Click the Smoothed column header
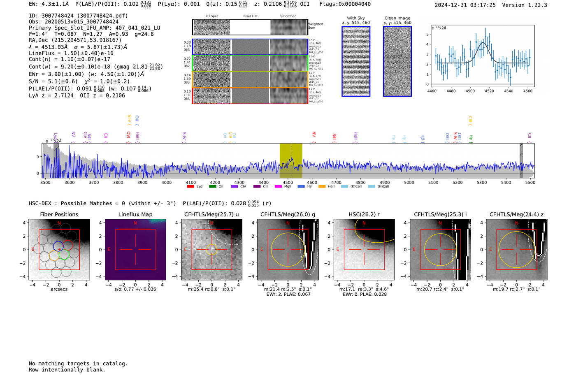576x392 pixels. pos(288,16)
